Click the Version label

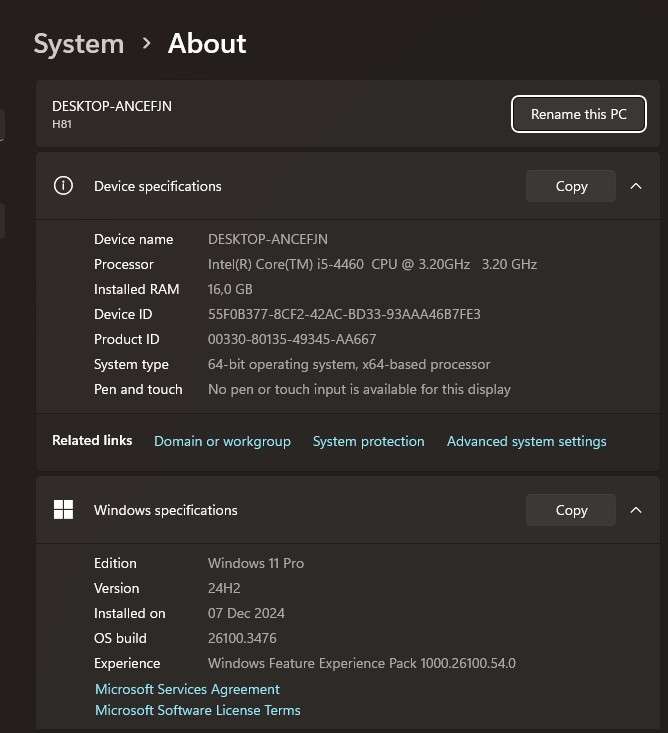[x=116, y=588]
